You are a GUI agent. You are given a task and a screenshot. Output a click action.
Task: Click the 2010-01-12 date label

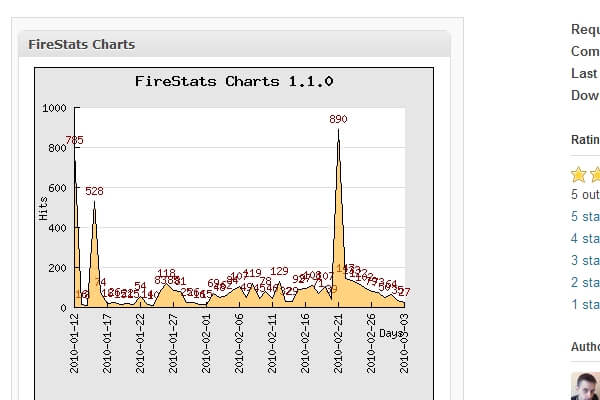pos(74,343)
